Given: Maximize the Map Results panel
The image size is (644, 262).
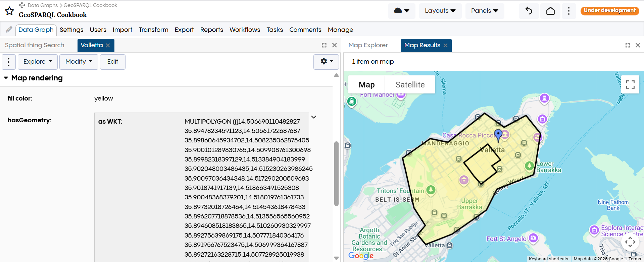Looking at the screenshot, I should (x=628, y=45).
